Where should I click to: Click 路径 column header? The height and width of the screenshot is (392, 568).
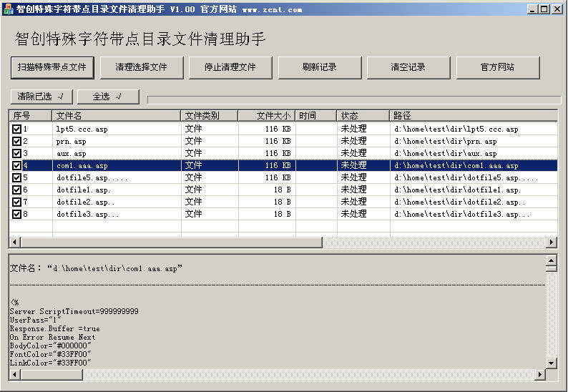(474, 116)
